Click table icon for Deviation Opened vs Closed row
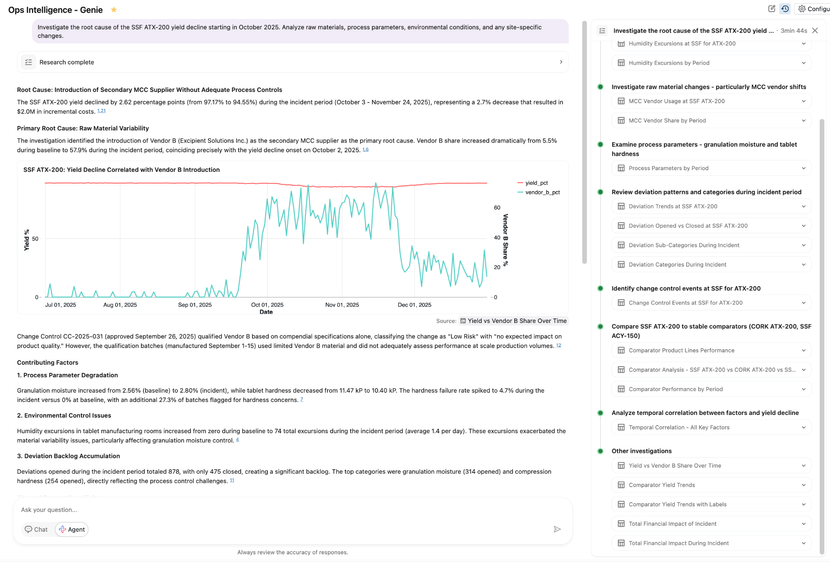Image resolution: width=830 pixels, height=562 pixels. [621, 226]
